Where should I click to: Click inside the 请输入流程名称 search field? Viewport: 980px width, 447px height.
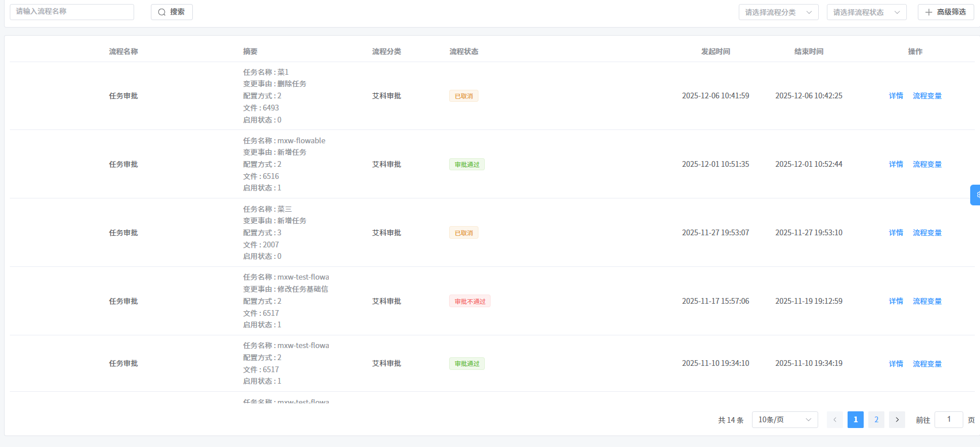(x=72, y=12)
